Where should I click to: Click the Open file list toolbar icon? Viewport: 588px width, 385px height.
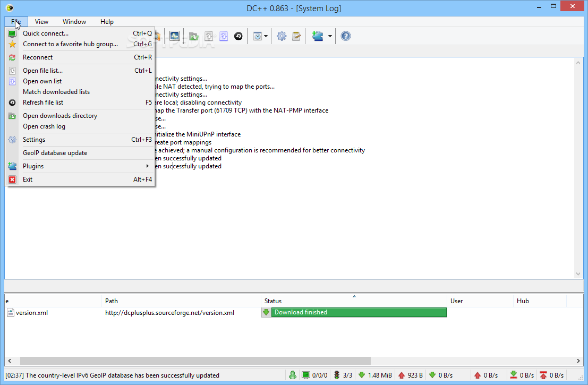point(209,36)
